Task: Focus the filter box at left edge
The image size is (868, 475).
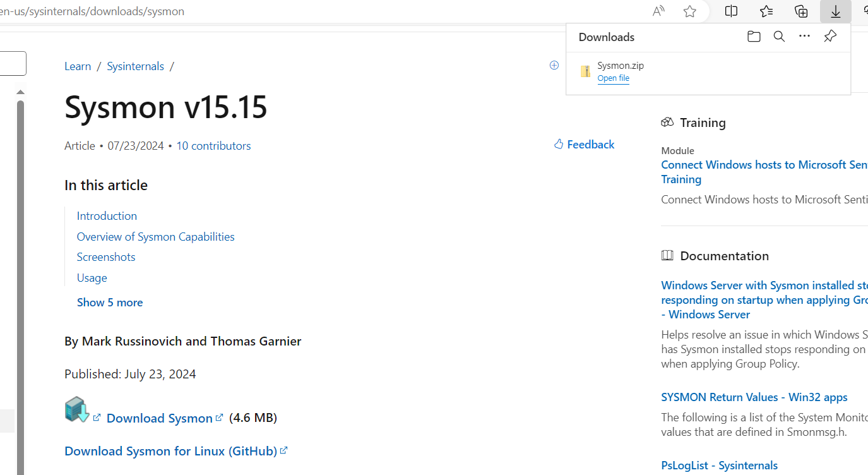Action: click(x=13, y=63)
